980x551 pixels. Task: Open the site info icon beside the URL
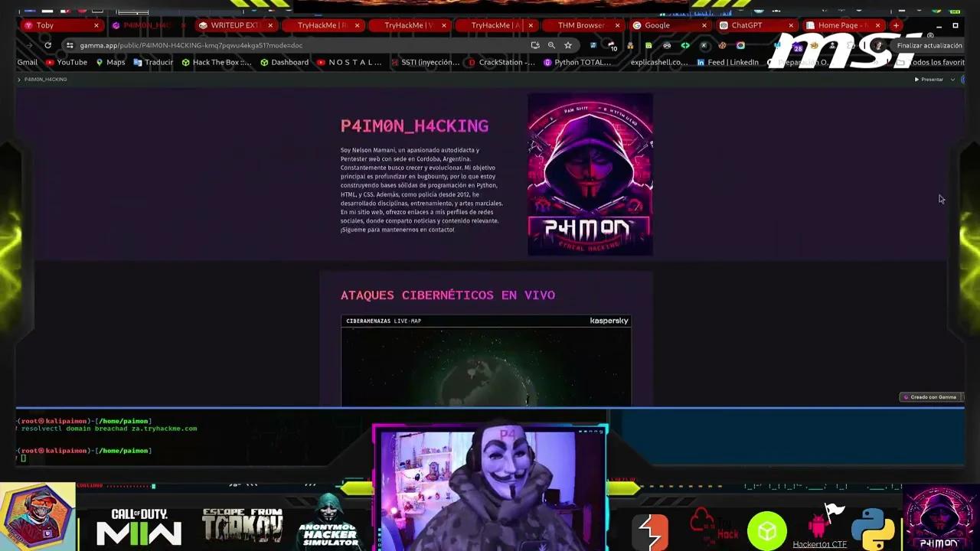coord(70,45)
